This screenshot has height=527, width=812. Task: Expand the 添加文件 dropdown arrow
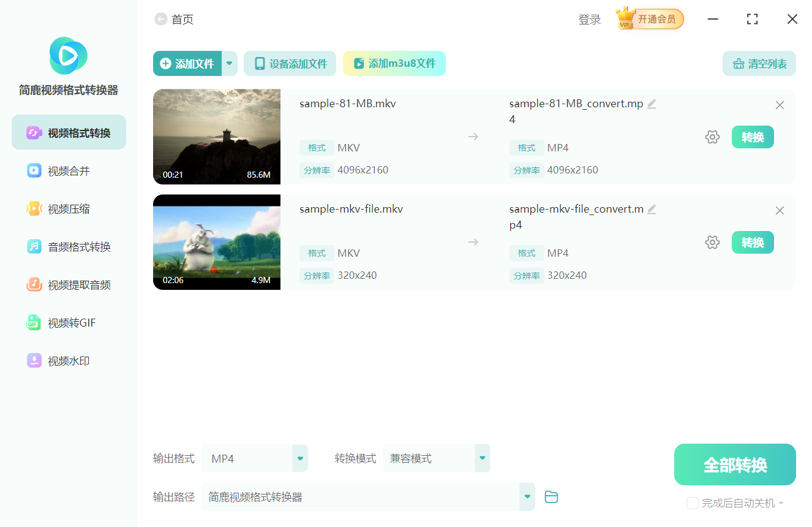point(229,63)
